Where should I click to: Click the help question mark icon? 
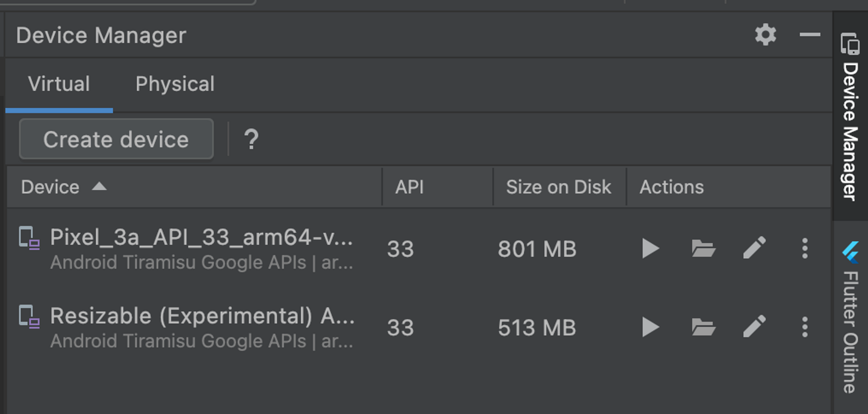coord(251,139)
